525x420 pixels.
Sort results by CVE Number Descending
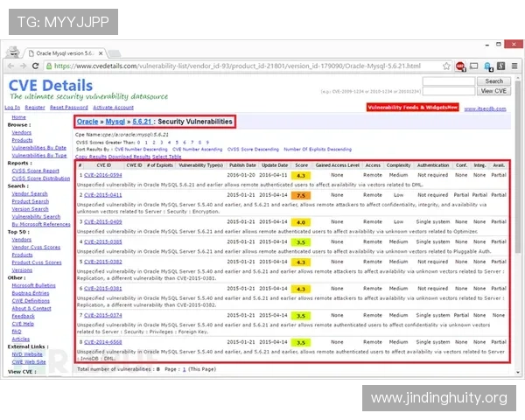tap(143, 150)
